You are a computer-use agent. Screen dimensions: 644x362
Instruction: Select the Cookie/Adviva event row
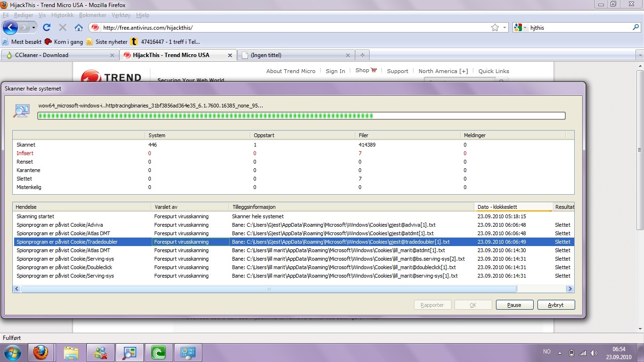pos(293,225)
